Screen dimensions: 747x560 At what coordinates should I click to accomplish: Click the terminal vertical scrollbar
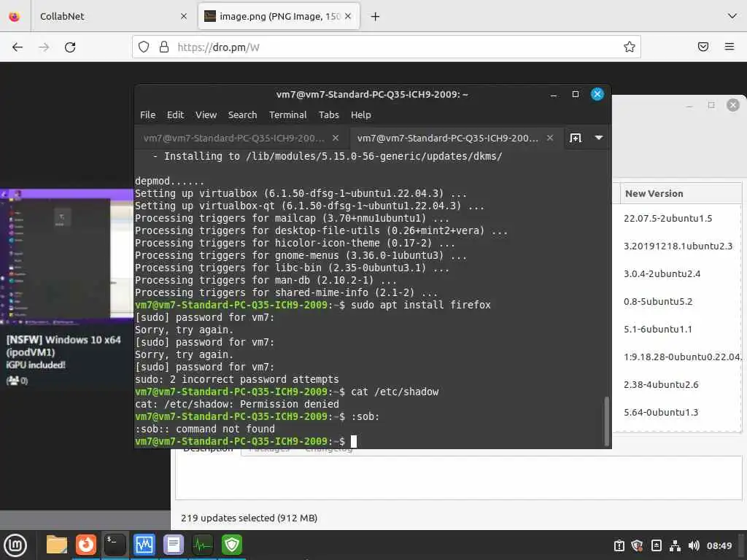(606, 420)
